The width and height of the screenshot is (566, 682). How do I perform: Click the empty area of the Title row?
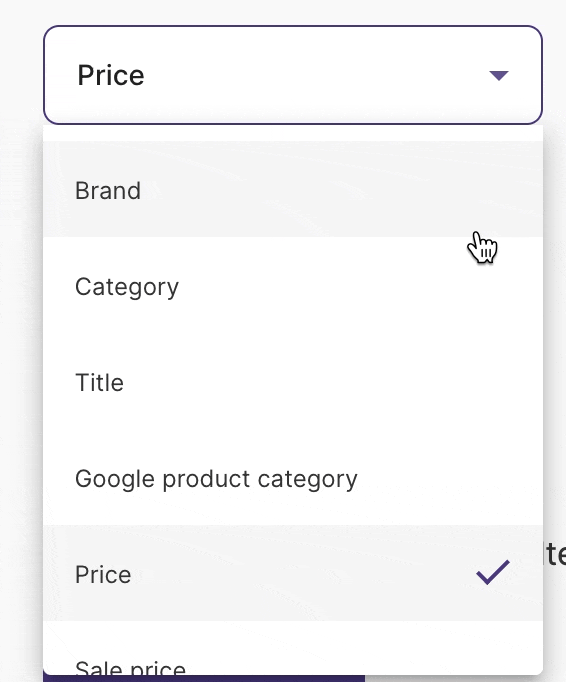click(331, 381)
